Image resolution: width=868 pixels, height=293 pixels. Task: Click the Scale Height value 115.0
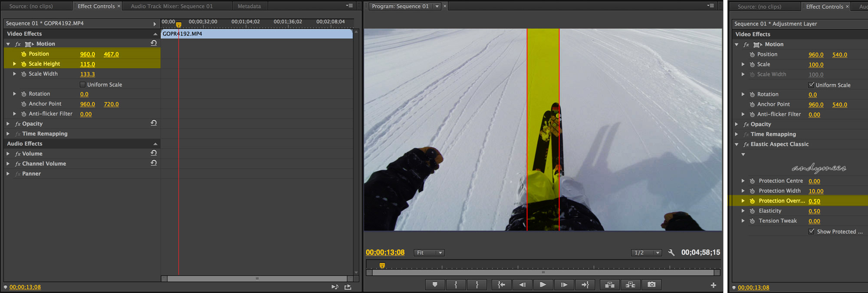pyautogui.click(x=87, y=64)
